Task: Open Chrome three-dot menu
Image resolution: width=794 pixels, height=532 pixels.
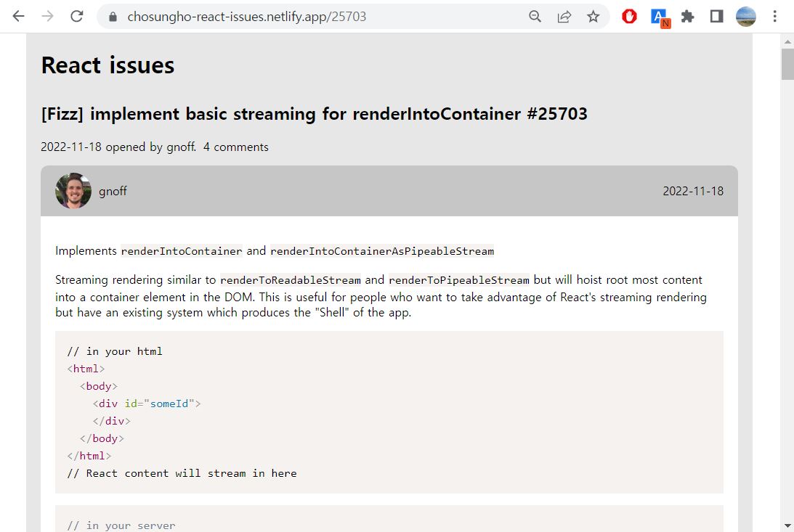Action: 775,17
